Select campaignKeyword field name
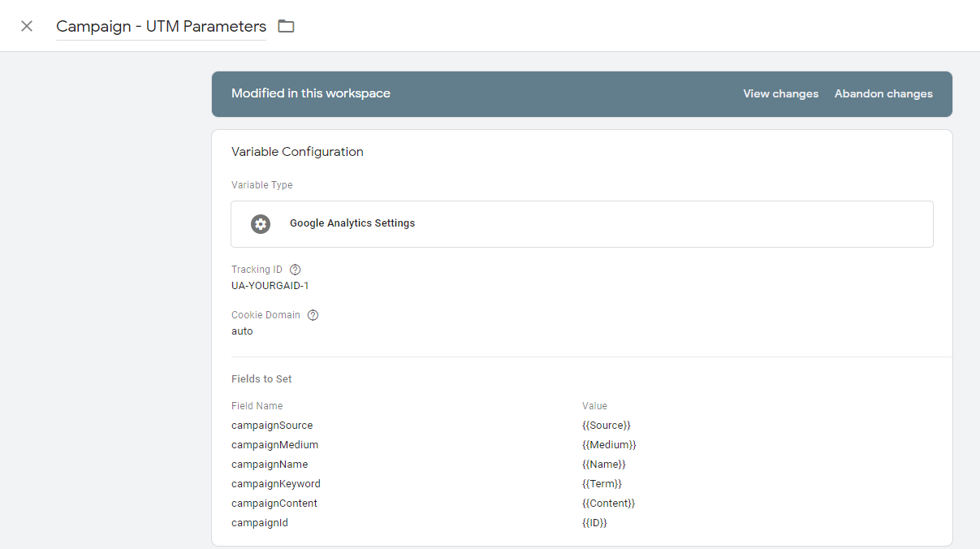The image size is (980, 549). click(276, 484)
